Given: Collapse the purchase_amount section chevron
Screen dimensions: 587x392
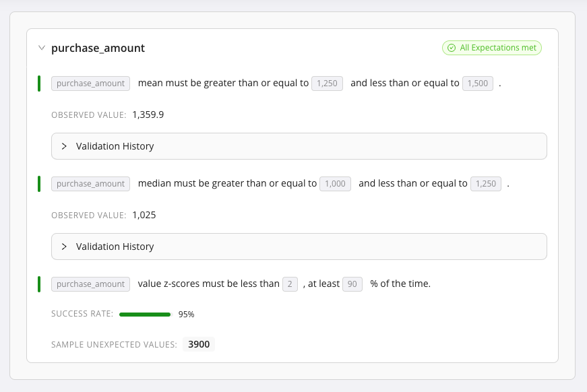Looking at the screenshot, I should 42,48.
